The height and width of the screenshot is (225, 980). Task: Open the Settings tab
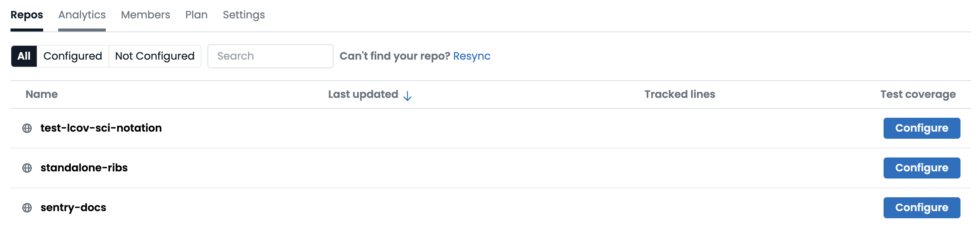243,15
